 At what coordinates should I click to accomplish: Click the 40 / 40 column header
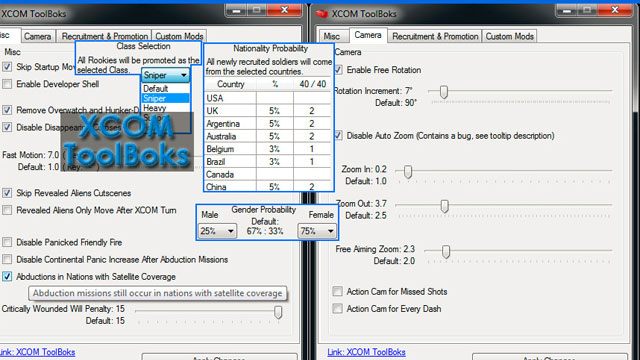point(313,84)
